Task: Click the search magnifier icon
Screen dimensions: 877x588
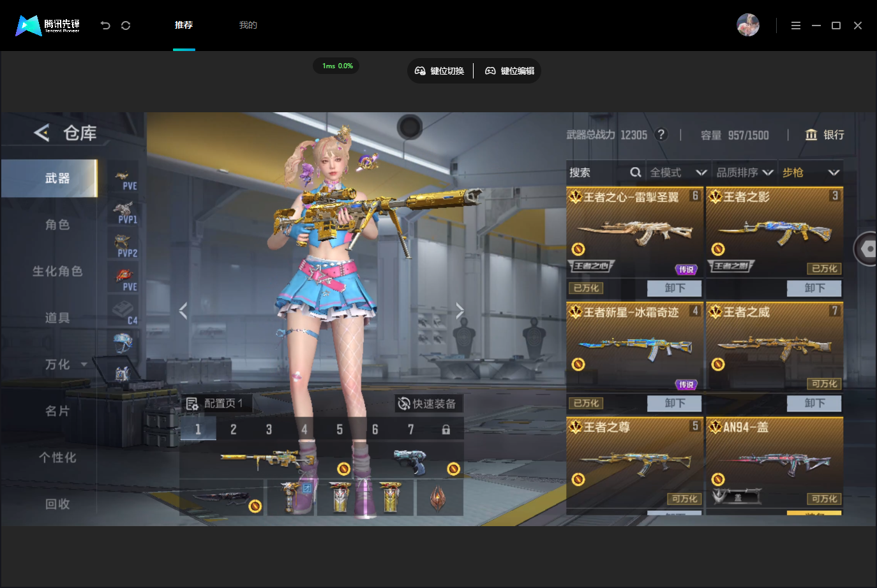Action: [x=635, y=172]
